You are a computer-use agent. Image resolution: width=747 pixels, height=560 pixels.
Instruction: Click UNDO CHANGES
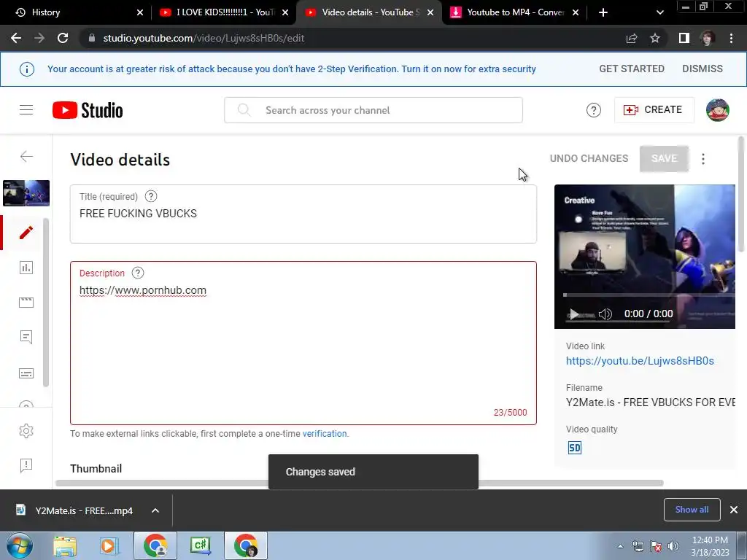[x=589, y=158]
